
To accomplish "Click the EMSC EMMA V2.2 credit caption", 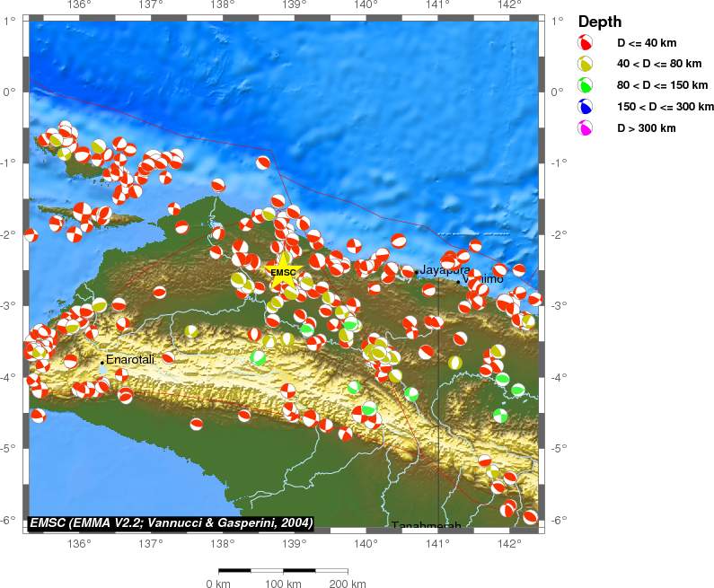I will 172,522.
